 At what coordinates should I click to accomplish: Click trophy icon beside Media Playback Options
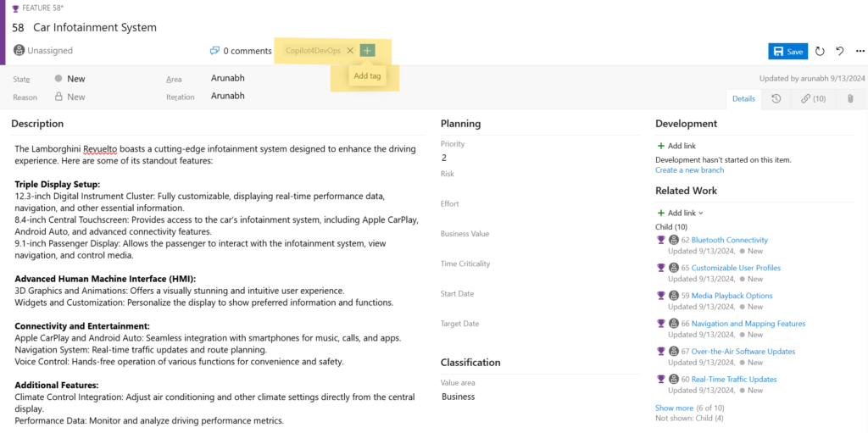pos(660,296)
